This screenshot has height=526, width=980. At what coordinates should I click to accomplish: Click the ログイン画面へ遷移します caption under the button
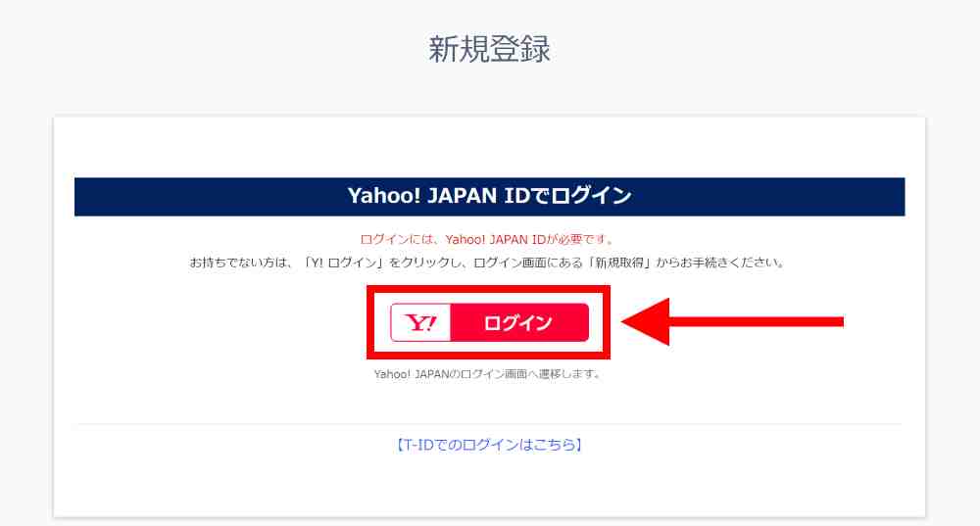pyautogui.click(x=487, y=374)
